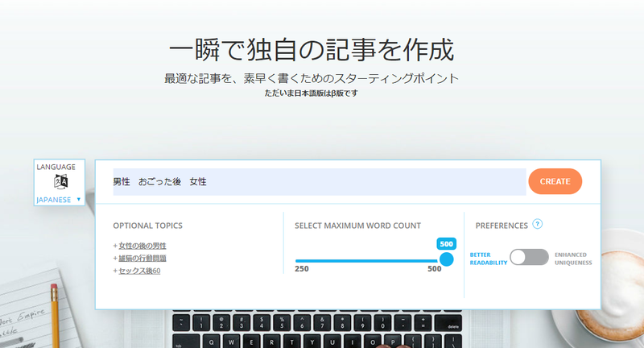Open the preferences help question icon
644x348 pixels.
click(x=537, y=224)
